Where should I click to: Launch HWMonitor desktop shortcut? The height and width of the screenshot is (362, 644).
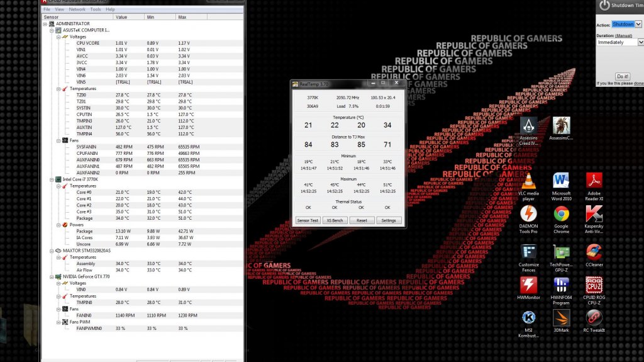pos(528,288)
